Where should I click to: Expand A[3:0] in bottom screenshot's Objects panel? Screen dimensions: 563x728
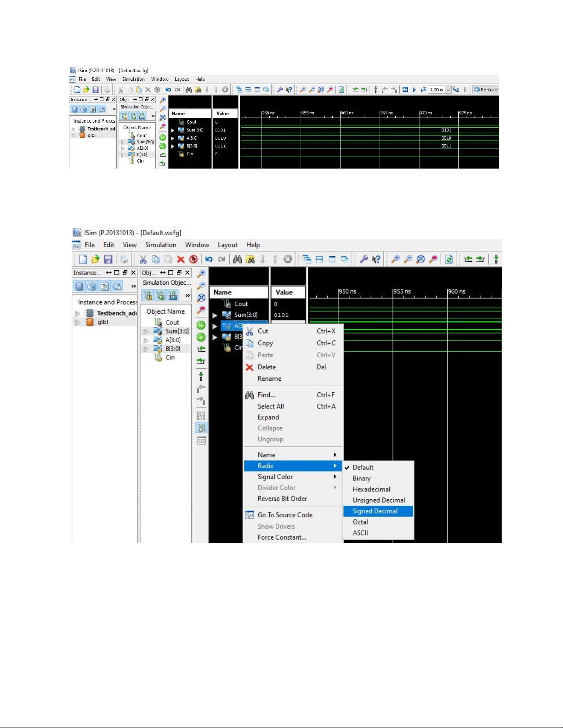tap(146, 340)
